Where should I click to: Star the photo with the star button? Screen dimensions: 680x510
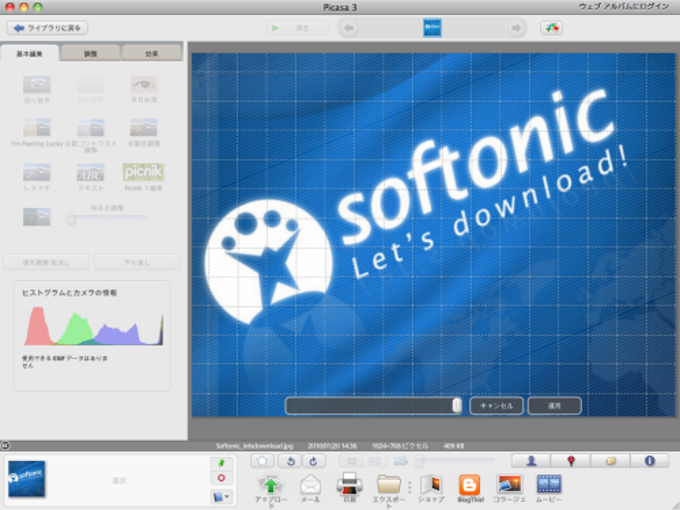click(x=262, y=461)
